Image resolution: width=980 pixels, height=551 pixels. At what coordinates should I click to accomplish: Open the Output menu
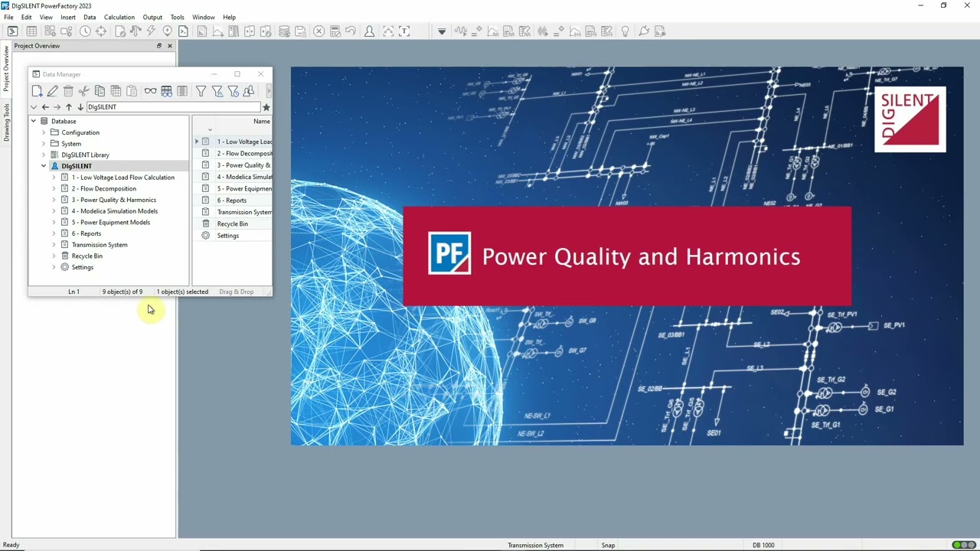pyautogui.click(x=152, y=17)
